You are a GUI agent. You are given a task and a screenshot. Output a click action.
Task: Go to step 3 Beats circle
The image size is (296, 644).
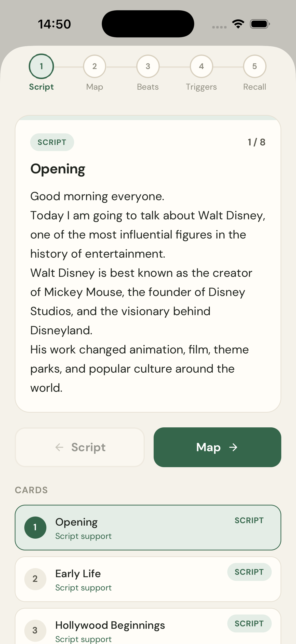pyautogui.click(x=148, y=66)
